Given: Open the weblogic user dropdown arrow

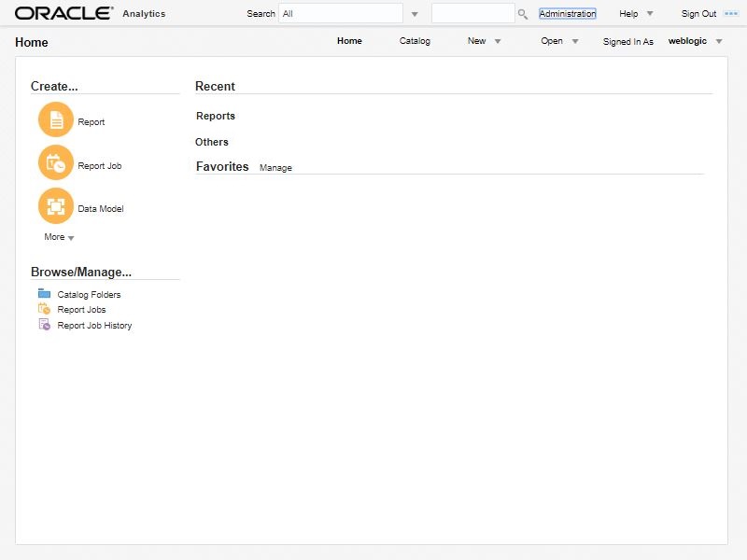Looking at the screenshot, I should pos(719,41).
